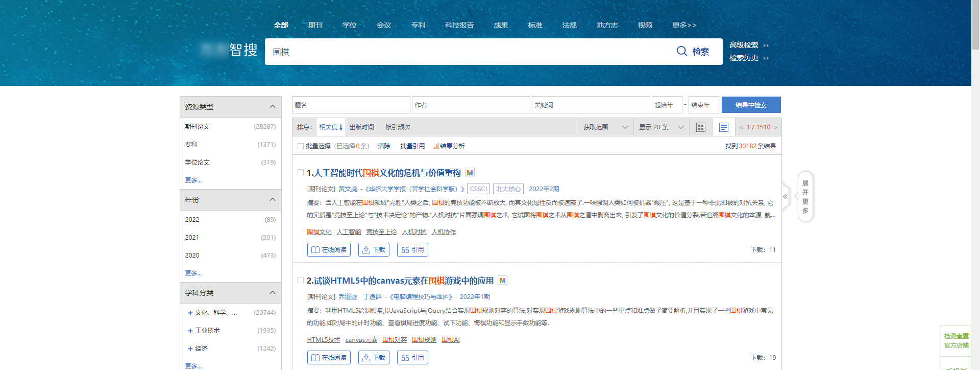Focus the 题名 filter field
Screen dimensions: 980x370
pos(351,105)
